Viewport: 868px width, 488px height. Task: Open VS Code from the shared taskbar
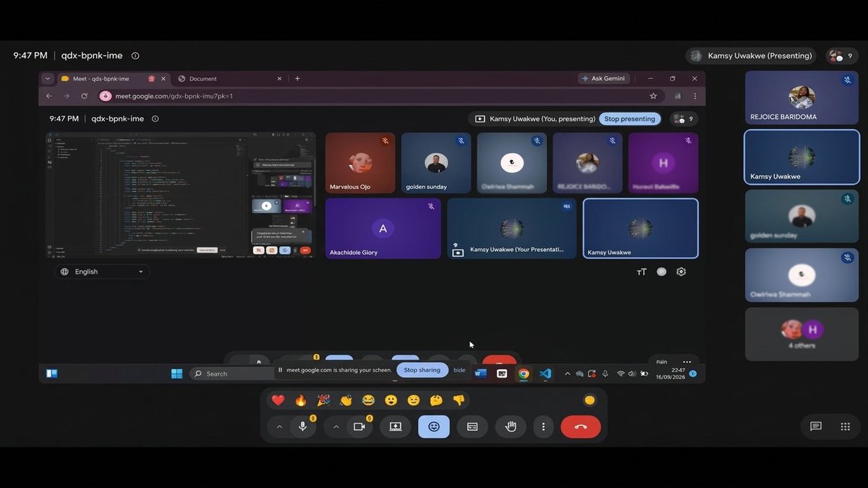(545, 374)
